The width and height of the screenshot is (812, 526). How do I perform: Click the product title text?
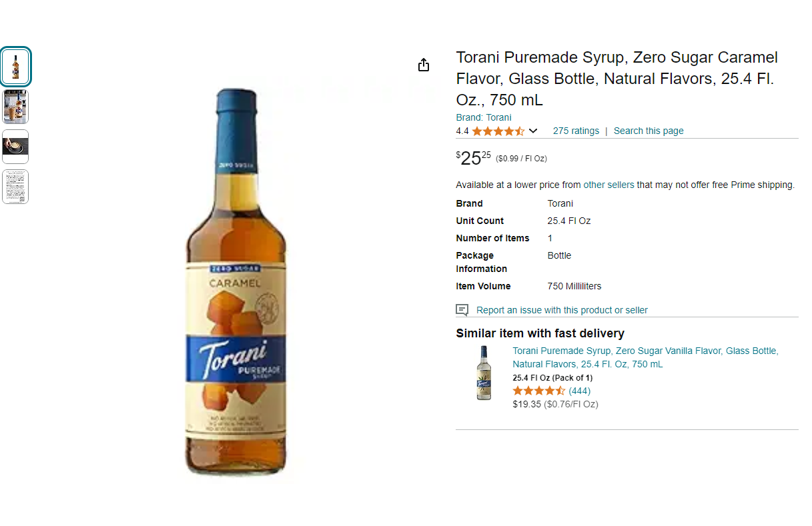(x=617, y=79)
